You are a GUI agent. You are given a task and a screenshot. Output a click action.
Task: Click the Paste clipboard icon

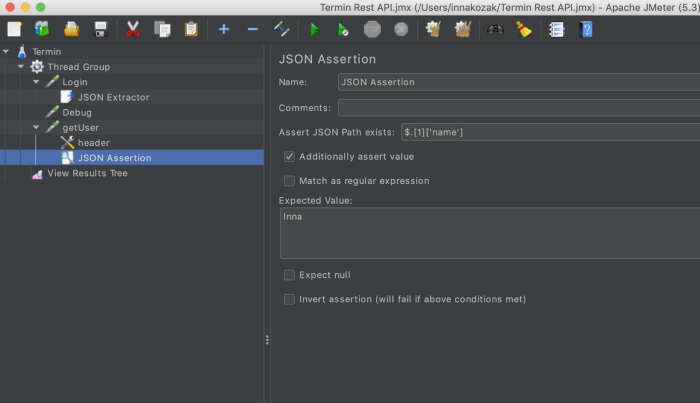click(191, 29)
